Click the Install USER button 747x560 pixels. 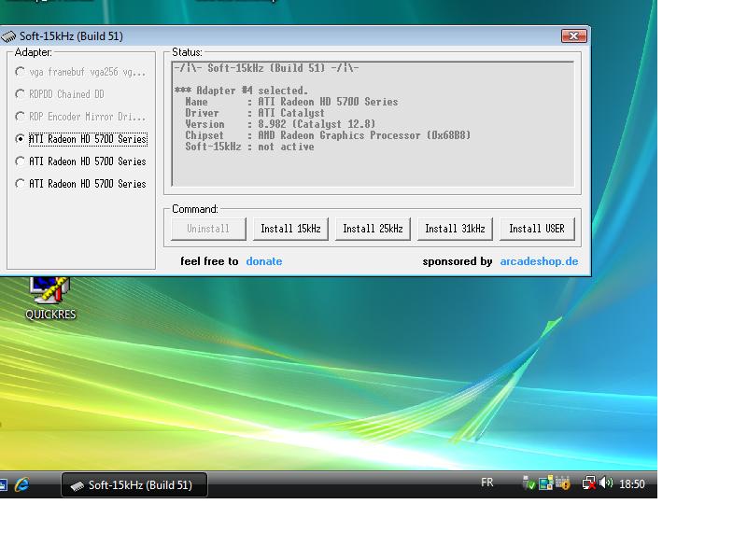(537, 229)
